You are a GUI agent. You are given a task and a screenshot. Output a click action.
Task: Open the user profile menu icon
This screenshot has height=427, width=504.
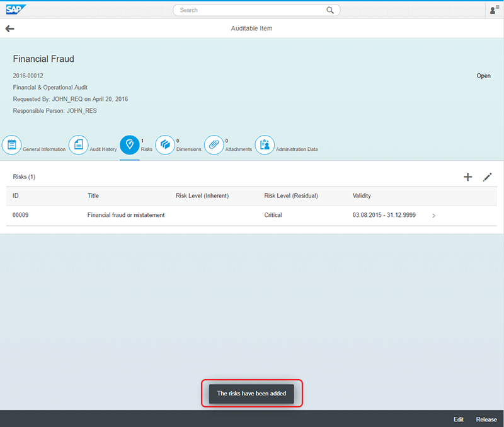pos(493,10)
